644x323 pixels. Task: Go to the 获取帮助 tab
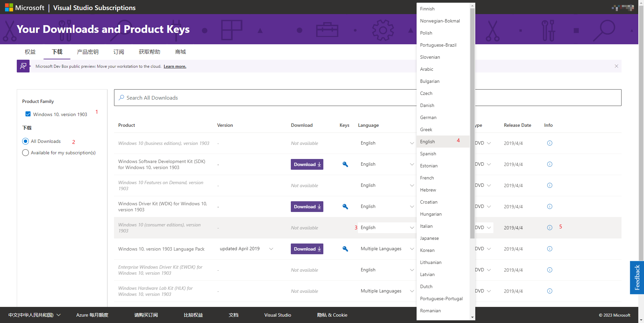click(149, 52)
